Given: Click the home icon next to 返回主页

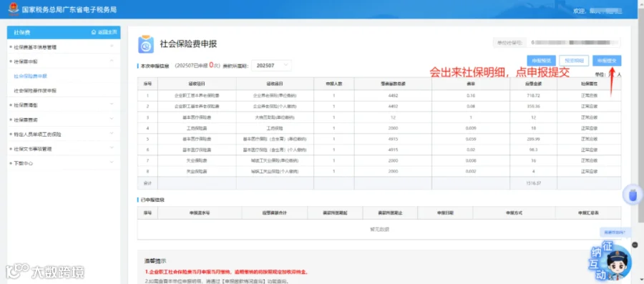Looking at the screenshot, I should point(93,32).
